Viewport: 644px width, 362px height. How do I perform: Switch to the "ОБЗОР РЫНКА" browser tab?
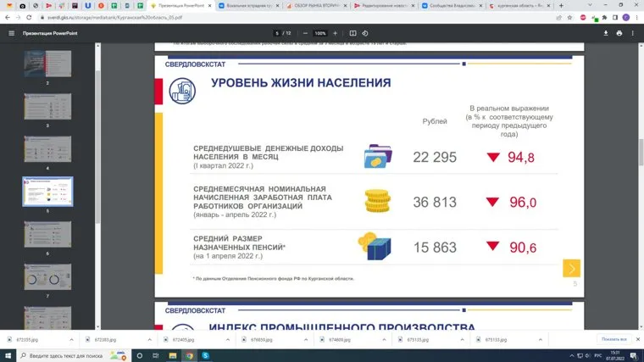[314, 5]
